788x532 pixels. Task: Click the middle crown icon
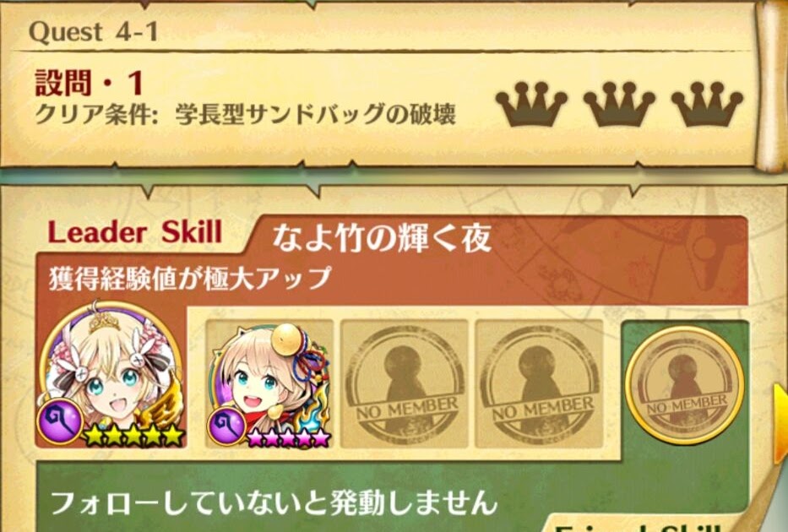point(619,104)
